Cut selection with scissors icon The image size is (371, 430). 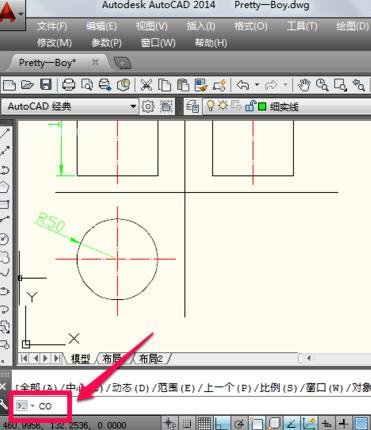click(146, 85)
